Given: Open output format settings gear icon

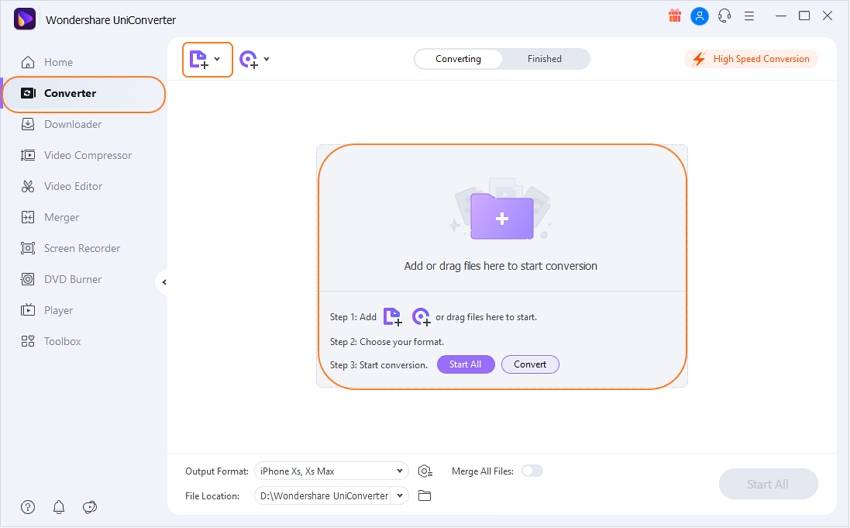Looking at the screenshot, I should (425, 471).
